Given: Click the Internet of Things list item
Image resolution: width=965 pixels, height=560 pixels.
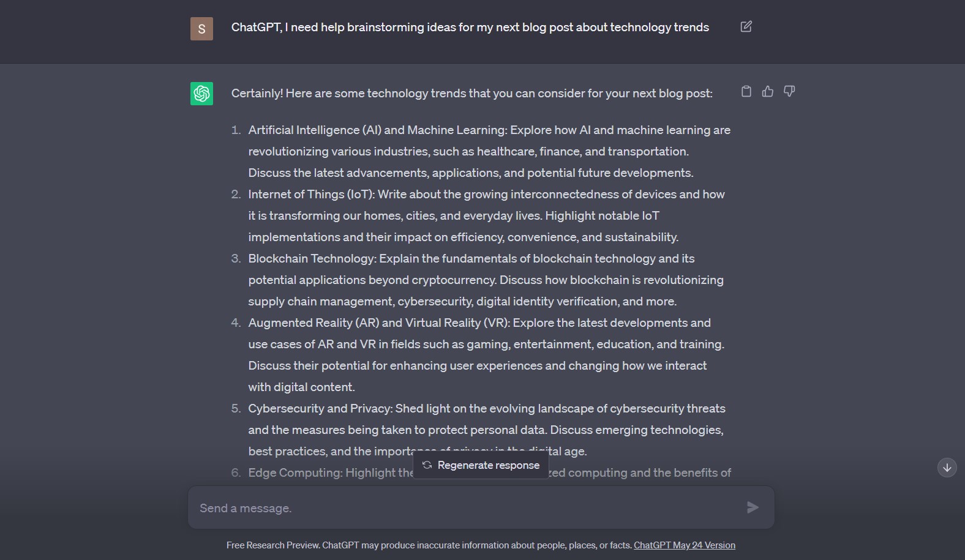Looking at the screenshot, I should [x=486, y=215].
